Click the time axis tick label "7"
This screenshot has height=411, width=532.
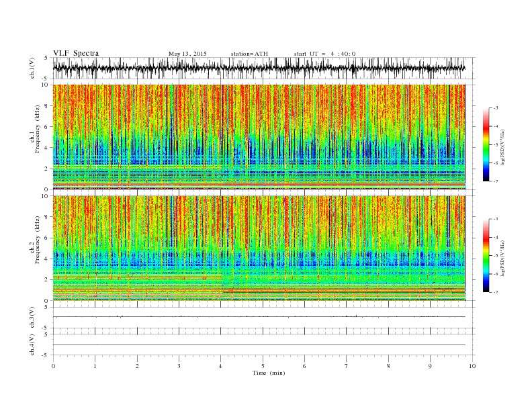click(x=347, y=366)
